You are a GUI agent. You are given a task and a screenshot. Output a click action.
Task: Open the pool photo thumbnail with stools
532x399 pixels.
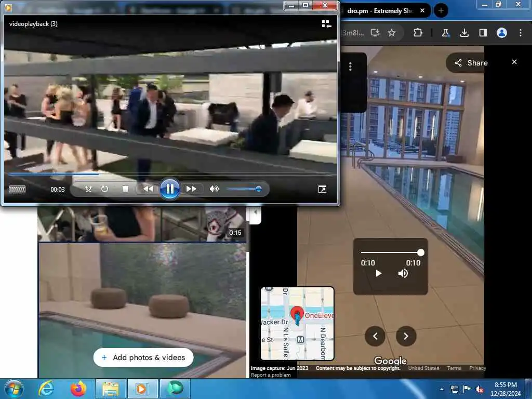click(x=142, y=311)
